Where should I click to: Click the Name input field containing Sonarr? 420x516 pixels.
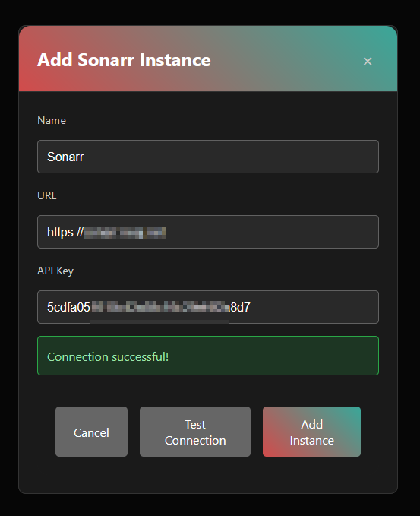point(208,157)
